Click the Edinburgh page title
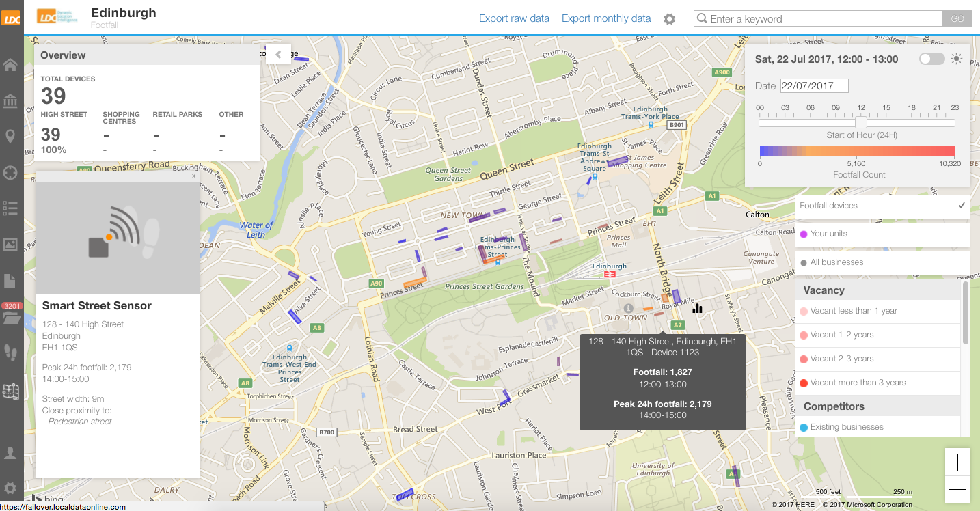The width and height of the screenshot is (980, 511). (x=123, y=12)
